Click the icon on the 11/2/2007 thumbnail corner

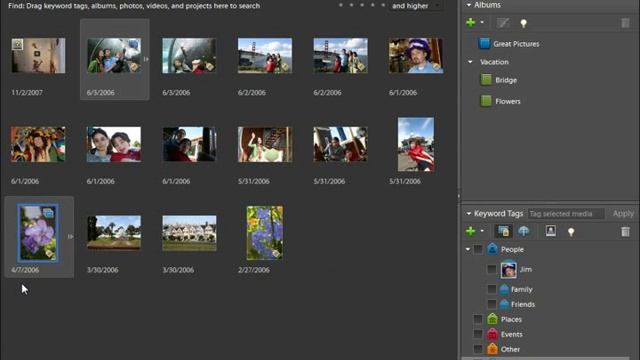(x=17, y=44)
